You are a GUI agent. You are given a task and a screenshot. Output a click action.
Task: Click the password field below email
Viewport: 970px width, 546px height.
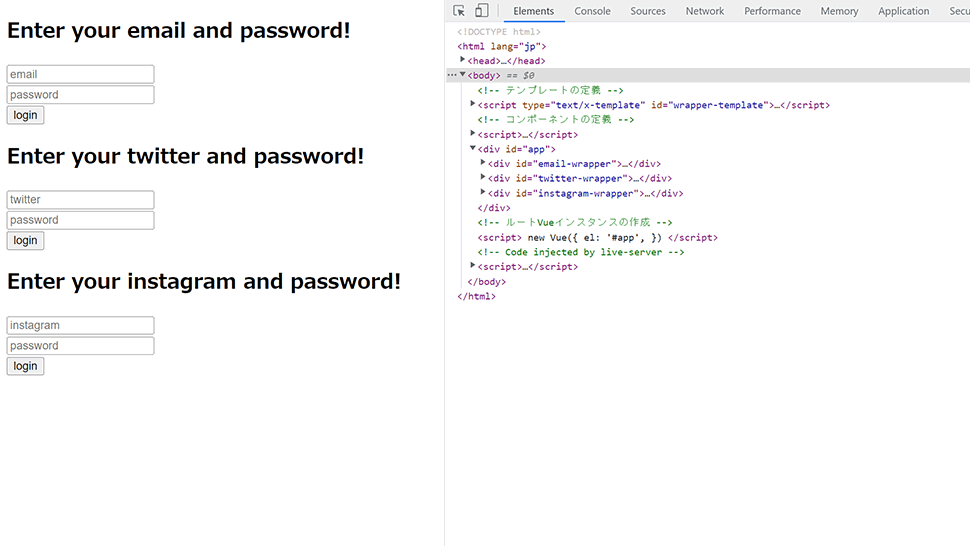tap(80, 95)
